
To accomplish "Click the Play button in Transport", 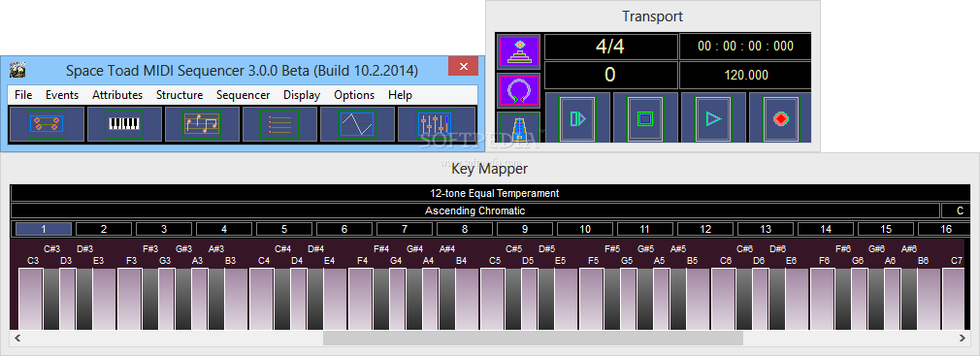I will point(713,118).
